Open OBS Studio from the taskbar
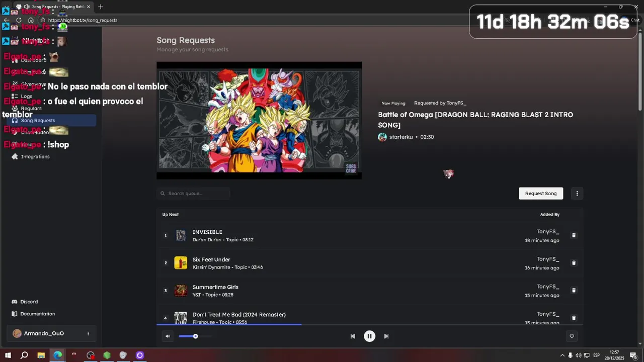Viewport: 644px width, 362px height. (x=91, y=355)
